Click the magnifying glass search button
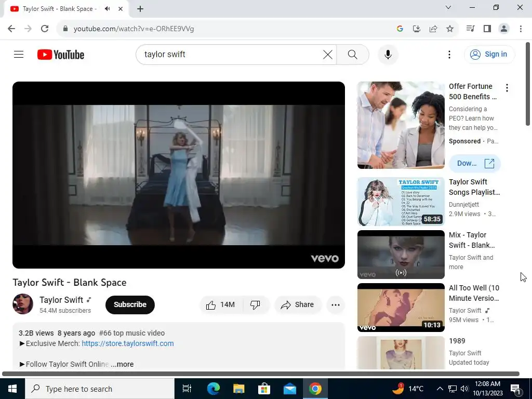The height and width of the screenshot is (399, 532). click(x=353, y=54)
